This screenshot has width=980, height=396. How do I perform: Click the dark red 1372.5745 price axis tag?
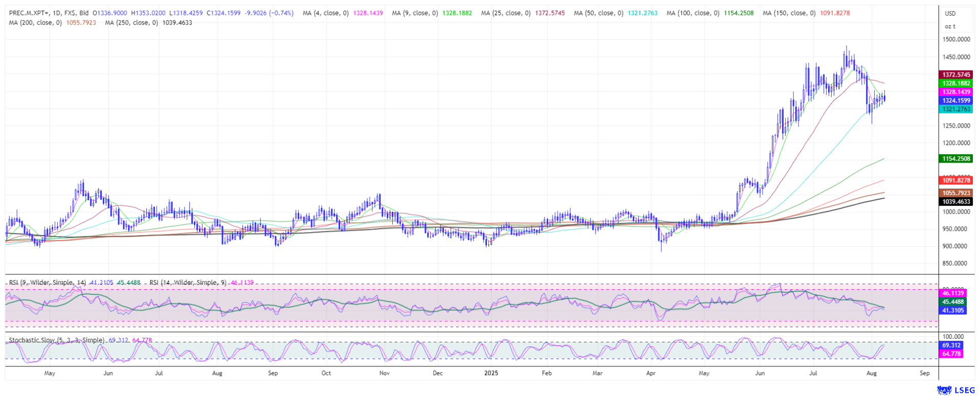956,75
